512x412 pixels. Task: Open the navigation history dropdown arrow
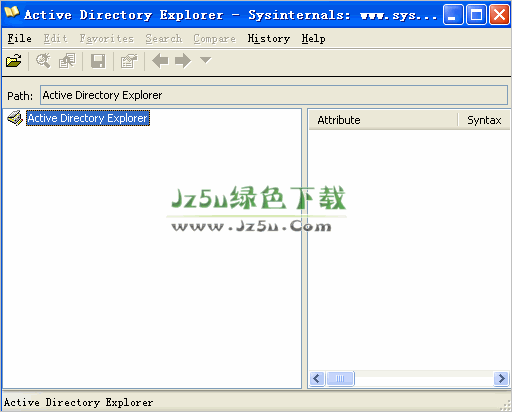pos(205,60)
